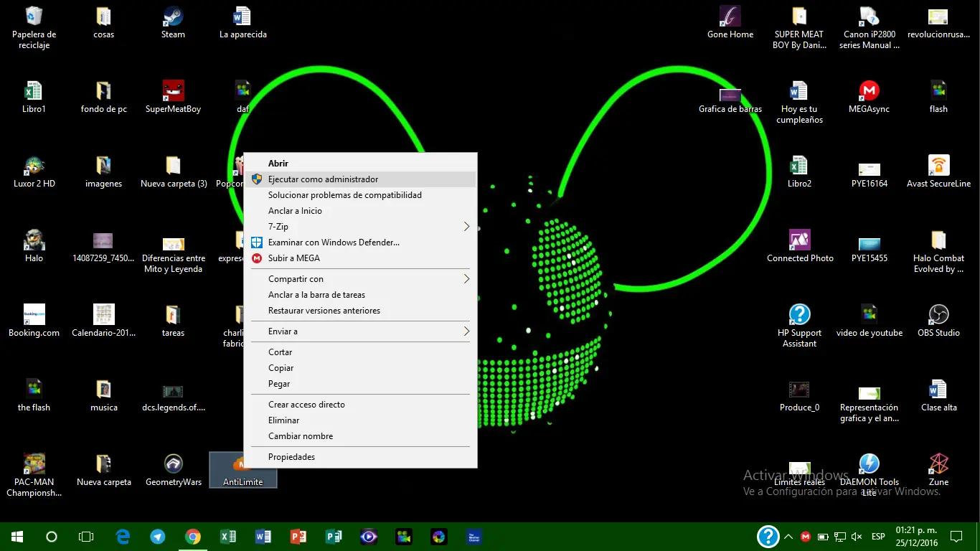
Task: Select the Avast SecureLine icon
Action: [x=938, y=171]
